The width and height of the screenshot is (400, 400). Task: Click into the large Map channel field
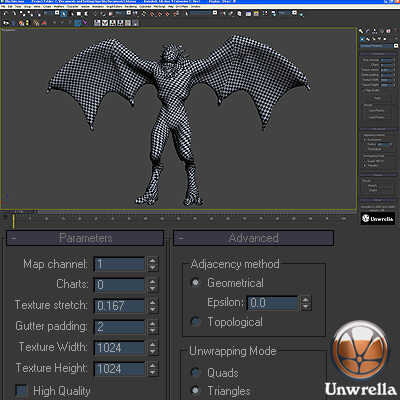click(119, 264)
